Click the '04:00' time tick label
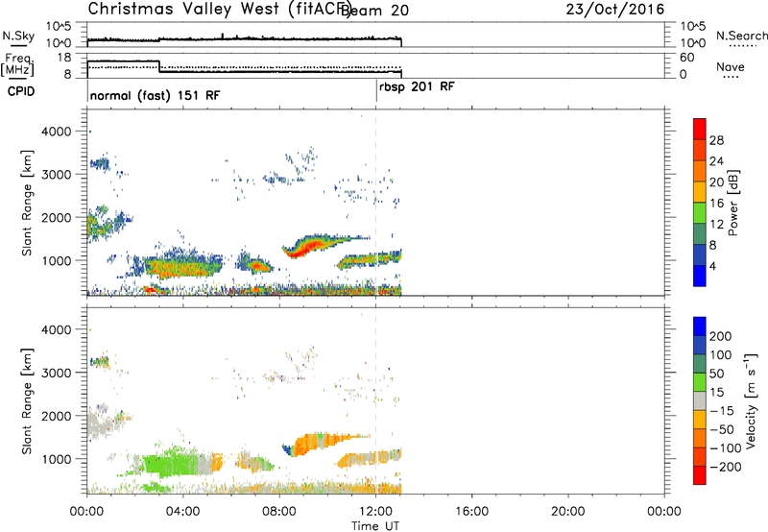Screen dimensions: 768x532 (x=183, y=512)
